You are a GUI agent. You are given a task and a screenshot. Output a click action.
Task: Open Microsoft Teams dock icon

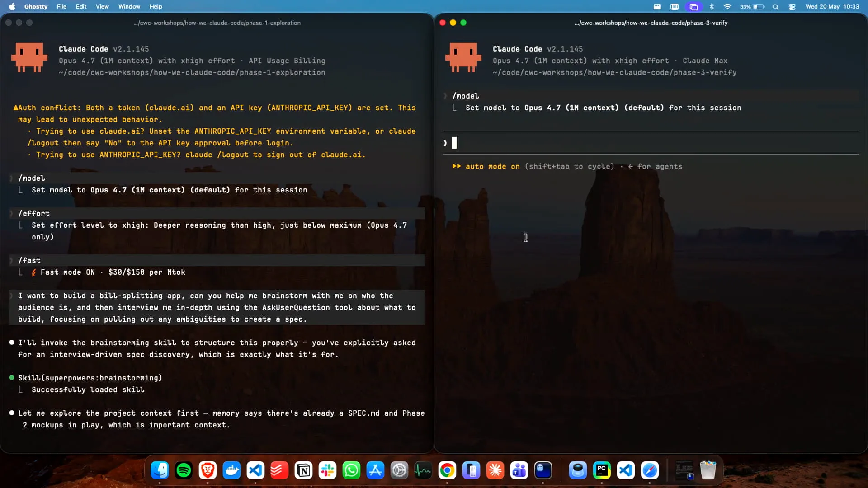coord(519,470)
